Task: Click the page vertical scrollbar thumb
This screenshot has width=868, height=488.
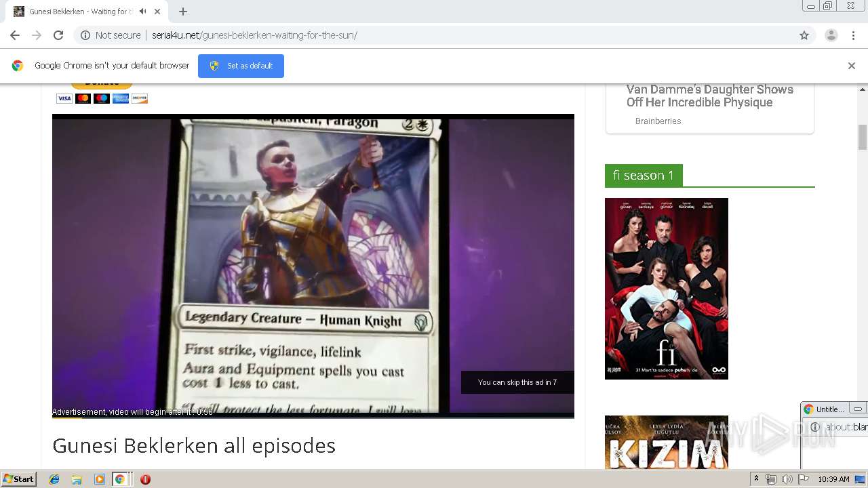Action: coord(863,137)
